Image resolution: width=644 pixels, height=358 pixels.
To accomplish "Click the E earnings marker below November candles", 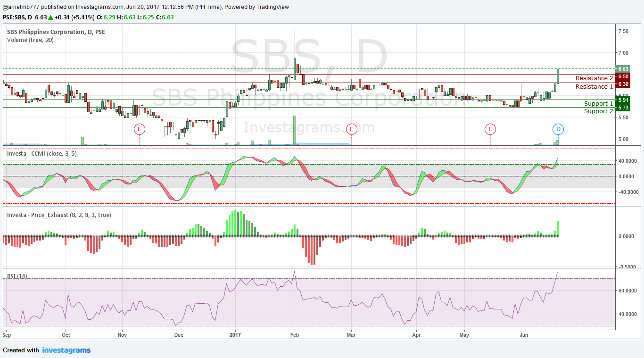I will (139, 129).
